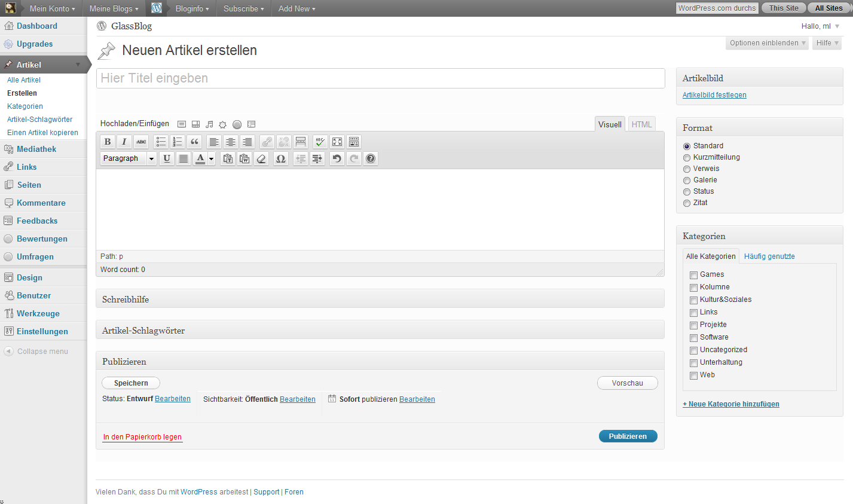Insert a numbered list
The width and height of the screenshot is (853, 504).
[x=178, y=142]
